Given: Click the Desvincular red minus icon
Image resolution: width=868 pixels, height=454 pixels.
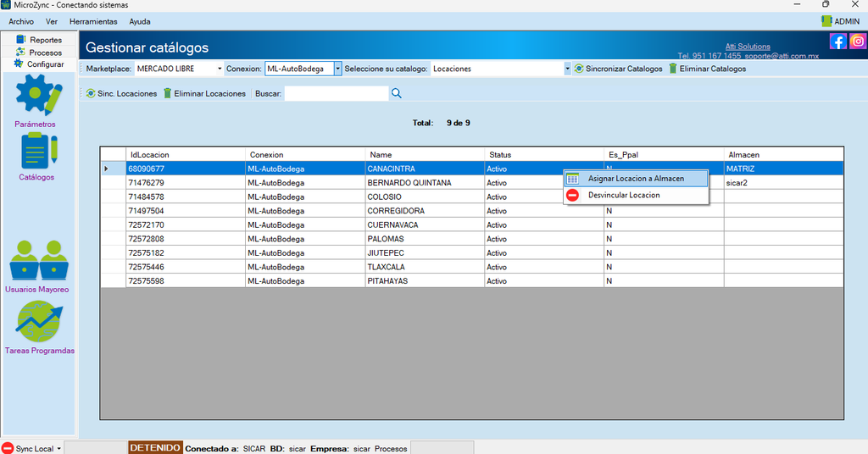Looking at the screenshot, I should pyautogui.click(x=573, y=195).
